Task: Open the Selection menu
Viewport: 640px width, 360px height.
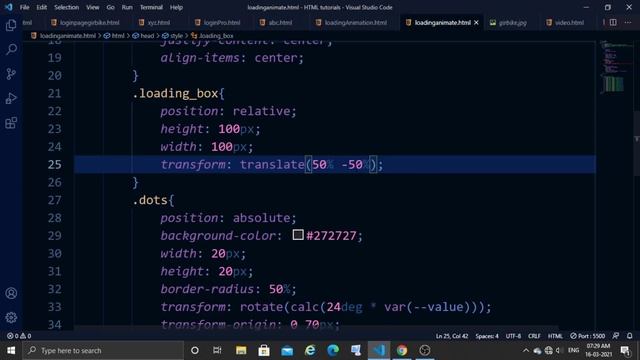Action: point(67,7)
